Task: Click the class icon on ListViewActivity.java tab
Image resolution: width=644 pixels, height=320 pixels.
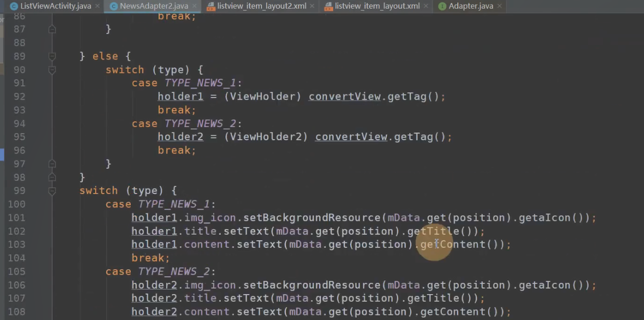Action: tap(14, 6)
